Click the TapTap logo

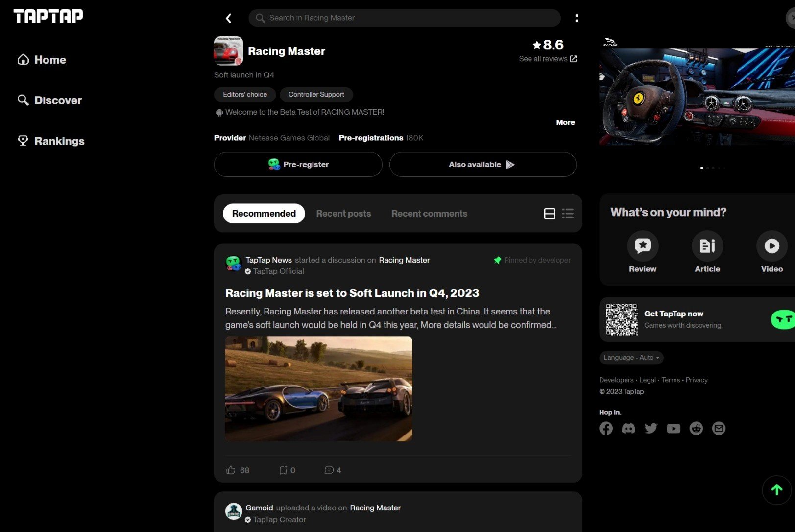[48, 16]
